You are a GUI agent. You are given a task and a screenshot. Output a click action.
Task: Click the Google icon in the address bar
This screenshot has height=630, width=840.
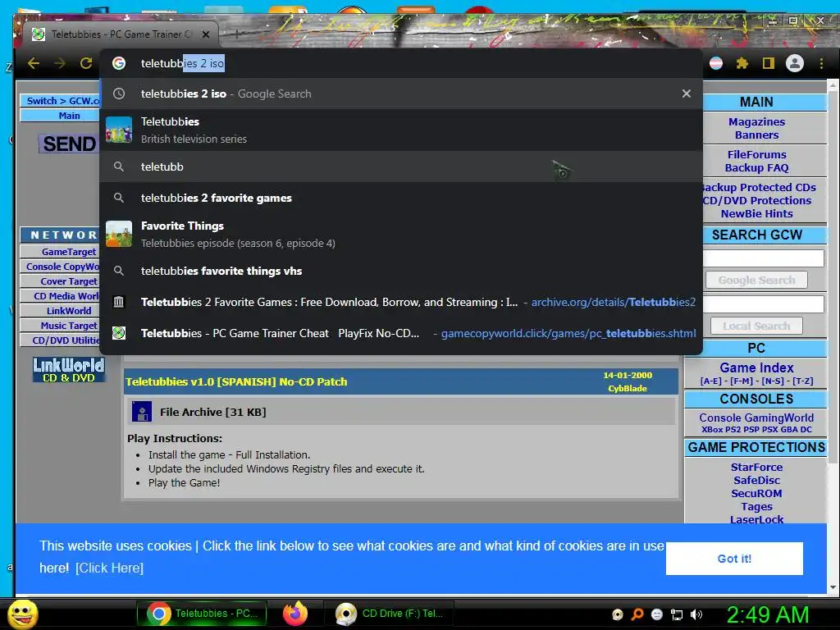[x=119, y=63]
